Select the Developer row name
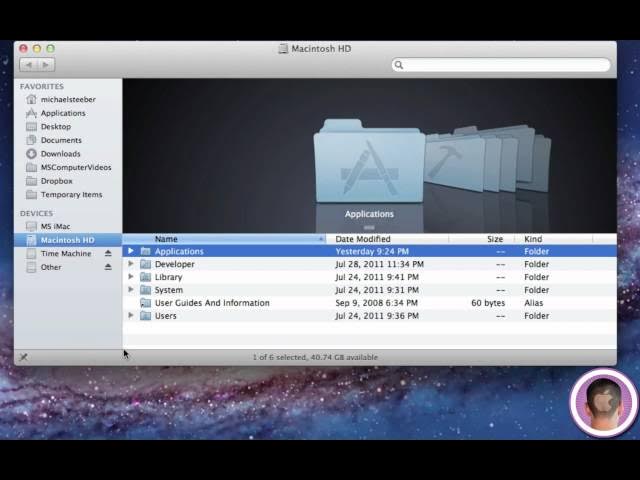640x480 pixels. point(175,264)
